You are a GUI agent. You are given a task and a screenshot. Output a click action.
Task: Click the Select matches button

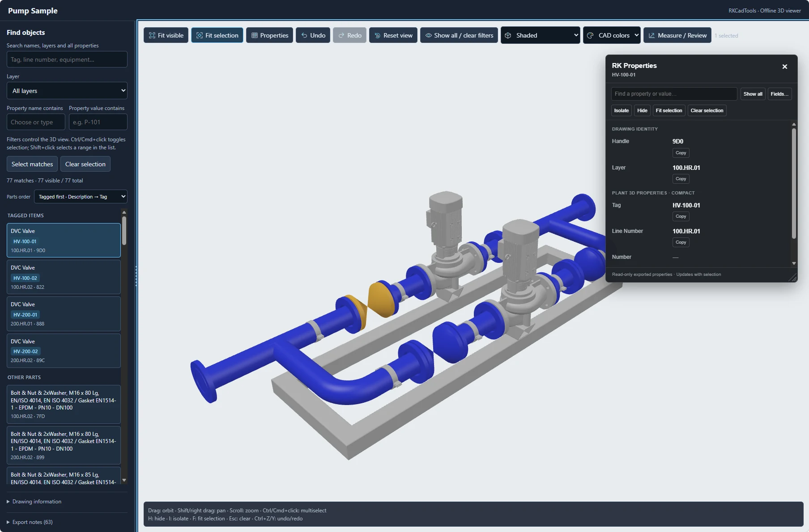click(x=32, y=164)
